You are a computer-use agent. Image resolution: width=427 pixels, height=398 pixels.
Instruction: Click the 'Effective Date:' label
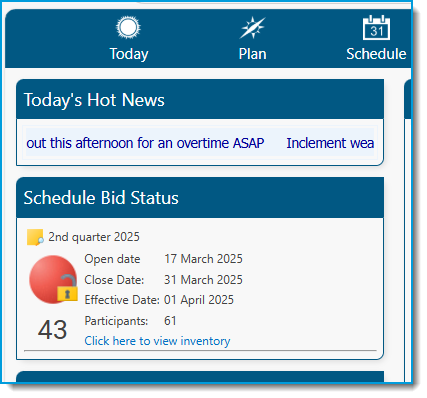(122, 300)
